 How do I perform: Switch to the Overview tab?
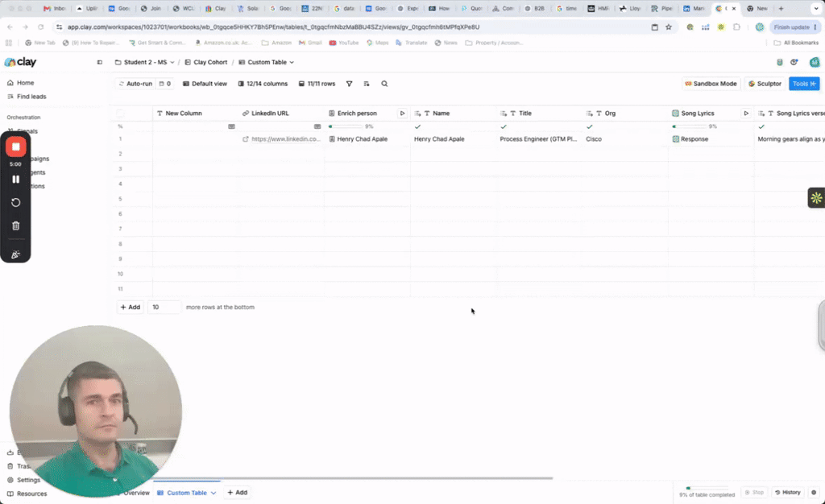click(x=136, y=493)
